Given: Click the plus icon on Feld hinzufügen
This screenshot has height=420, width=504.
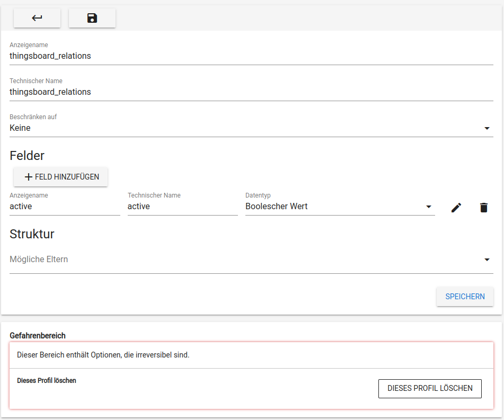Looking at the screenshot, I should pos(29,177).
